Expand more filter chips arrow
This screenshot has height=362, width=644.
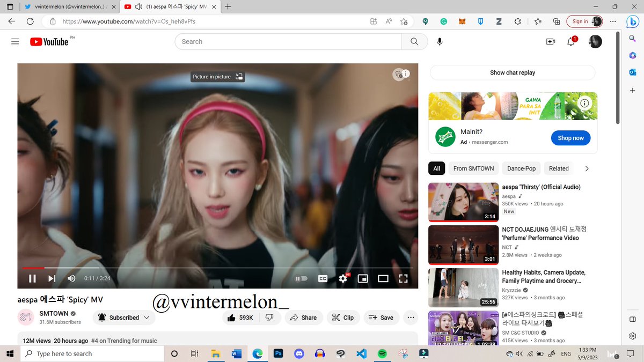tap(587, 168)
